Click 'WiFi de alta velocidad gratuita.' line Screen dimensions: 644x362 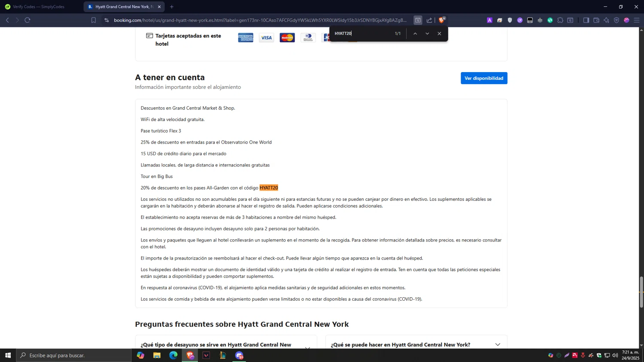[173, 119]
